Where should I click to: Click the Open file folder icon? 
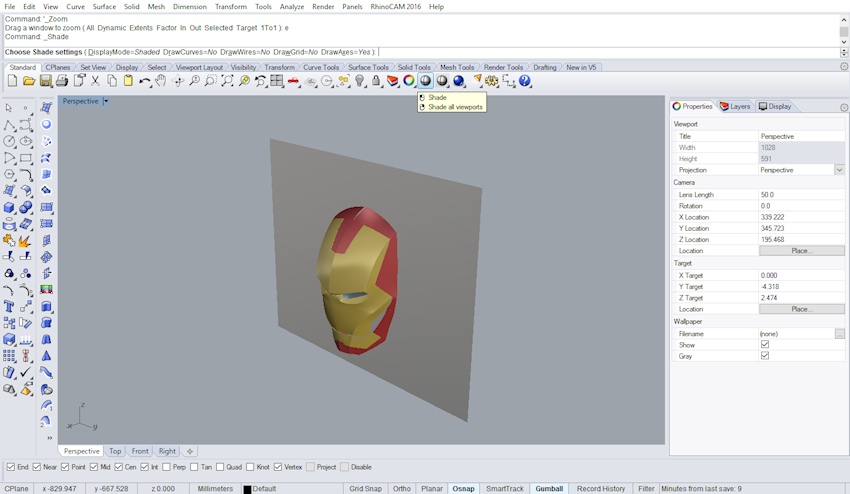click(x=29, y=81)
